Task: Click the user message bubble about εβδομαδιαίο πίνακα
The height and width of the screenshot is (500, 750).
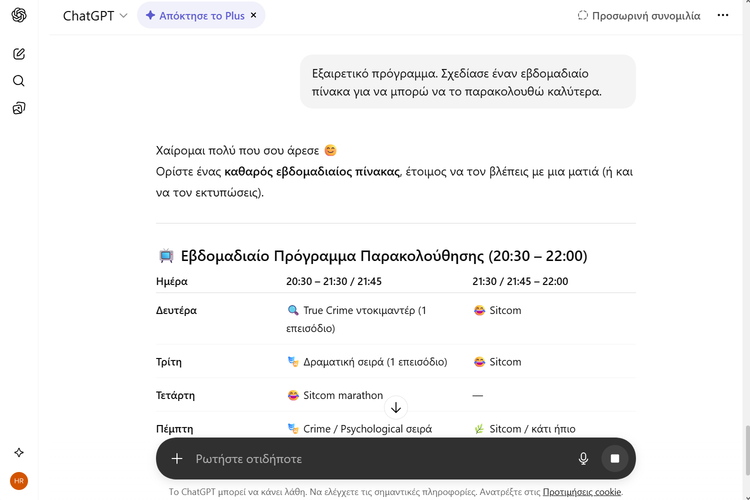Action: click(467, 81)
